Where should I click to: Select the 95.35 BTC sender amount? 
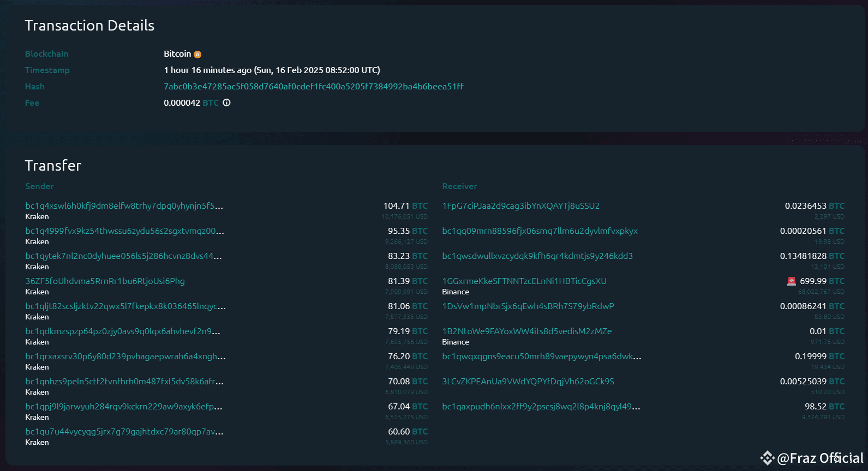[408, 231]
